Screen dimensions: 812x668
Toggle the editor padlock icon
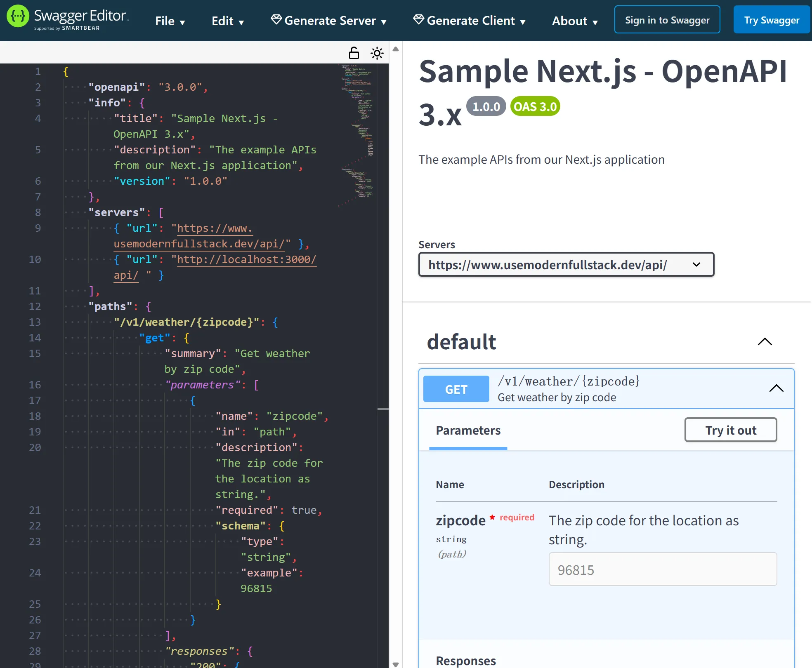point(354,53)
